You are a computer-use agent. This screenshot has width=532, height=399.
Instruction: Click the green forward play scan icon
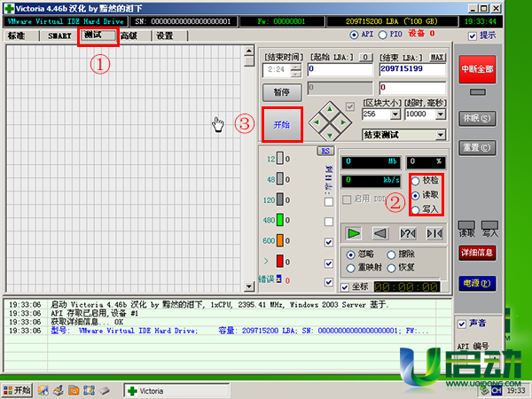pyautogui.click(x=354, y=234)
